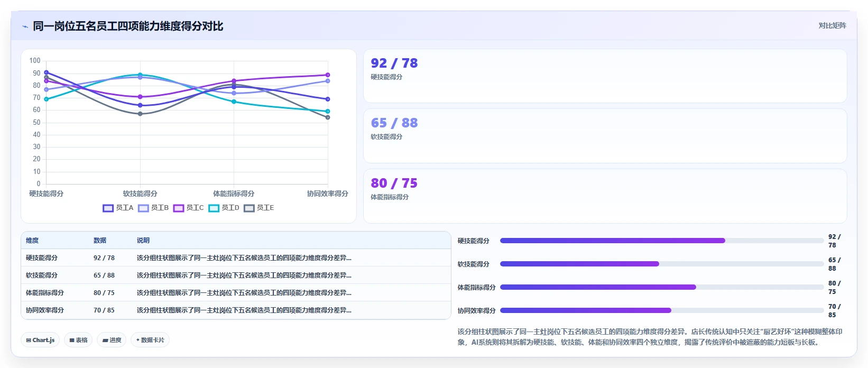Click the 硬技能得分 progress bar

click(662, 241)
